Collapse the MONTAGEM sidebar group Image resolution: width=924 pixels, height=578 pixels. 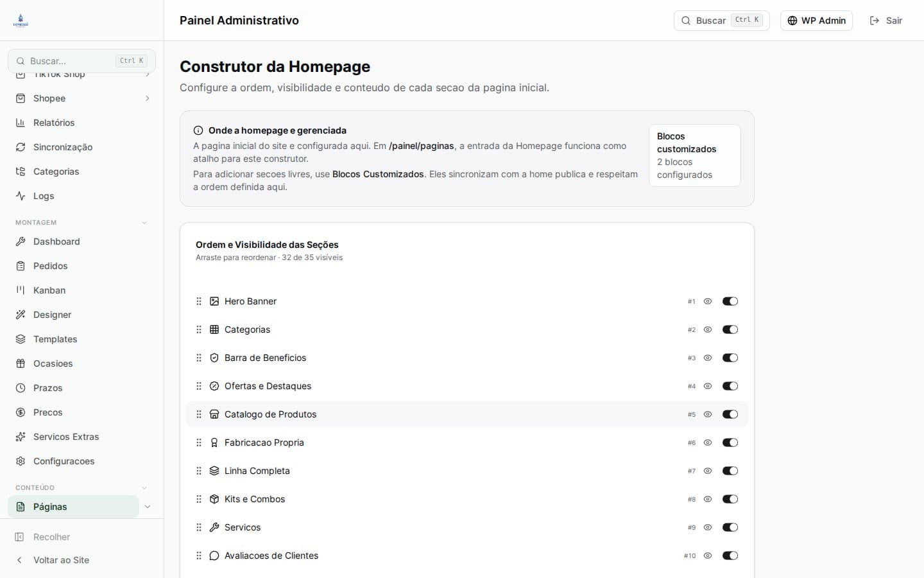point(144,222)
